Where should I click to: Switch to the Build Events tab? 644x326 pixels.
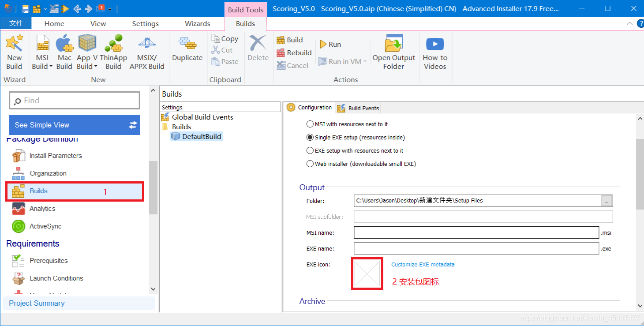(358, 108)
